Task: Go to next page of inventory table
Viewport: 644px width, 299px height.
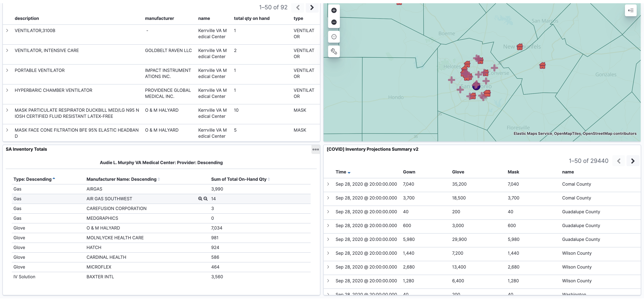Action: (312, 8)
